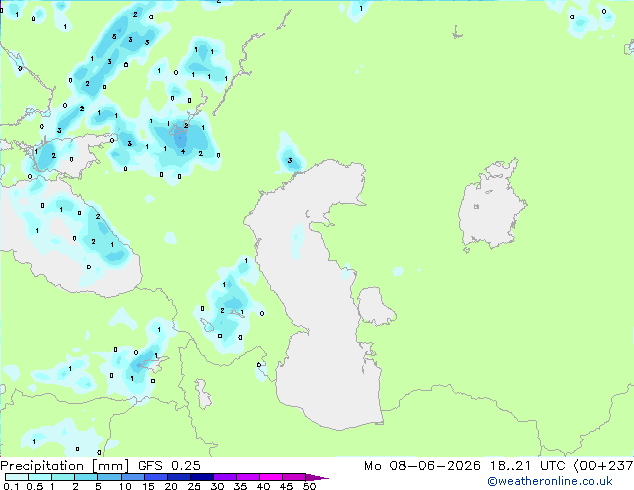Click the legend swatch between 20 and 25
The height and width of the screenshot is (490, 634).
pyautogui.click(x=178, y=477)
